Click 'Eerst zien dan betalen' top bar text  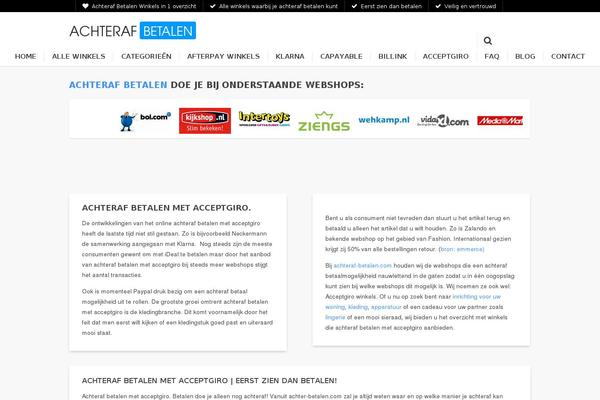[x=391, y=6]
